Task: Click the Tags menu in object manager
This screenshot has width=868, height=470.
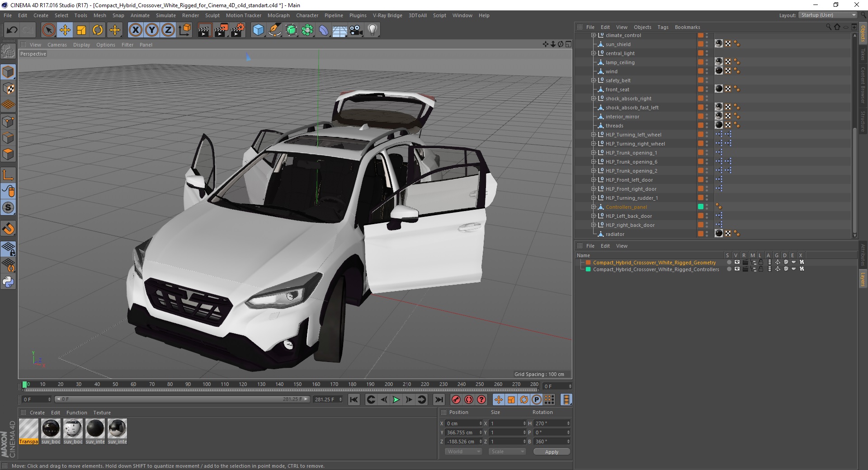Action: pos(663,27)
